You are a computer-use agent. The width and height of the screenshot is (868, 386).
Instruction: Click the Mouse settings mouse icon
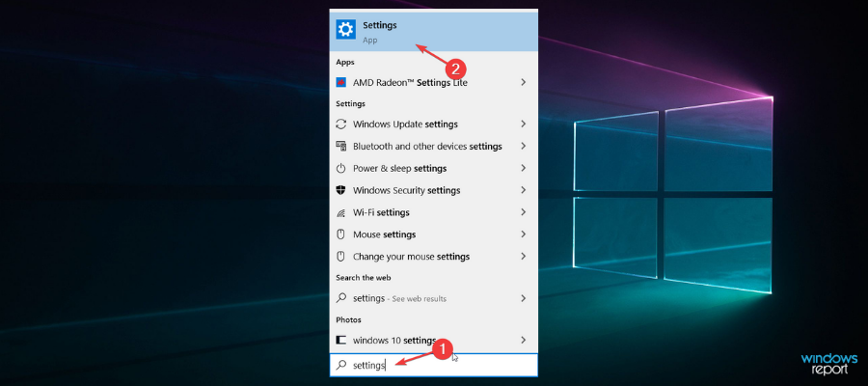341,234
